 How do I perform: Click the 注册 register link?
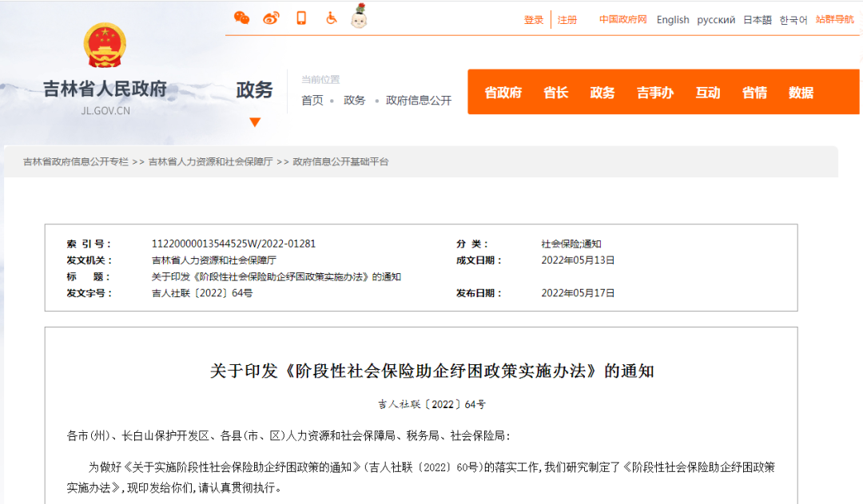(x=567, y=20)
